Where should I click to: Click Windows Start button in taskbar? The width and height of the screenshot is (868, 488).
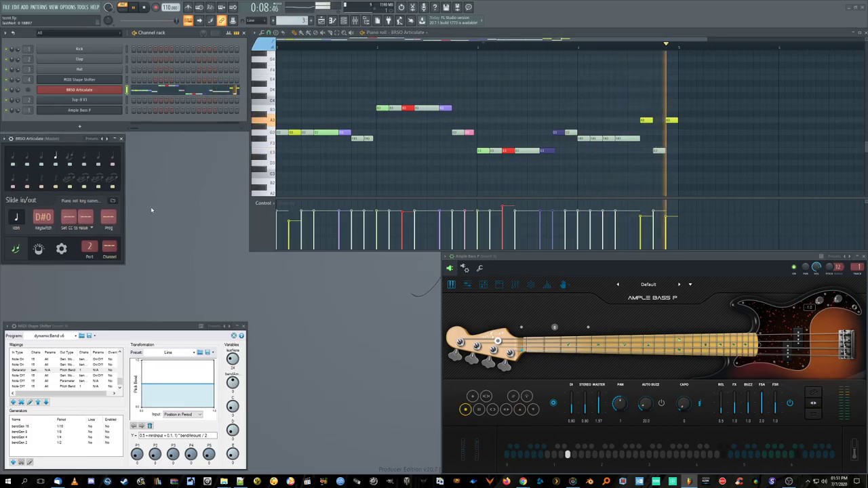tap(8, 482)
